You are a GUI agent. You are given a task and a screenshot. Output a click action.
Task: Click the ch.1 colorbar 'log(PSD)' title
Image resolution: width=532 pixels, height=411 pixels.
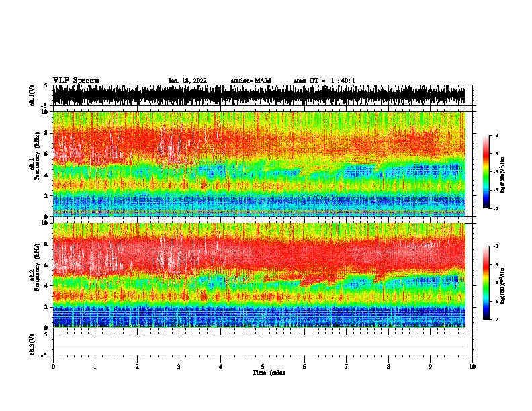point(503,175)
